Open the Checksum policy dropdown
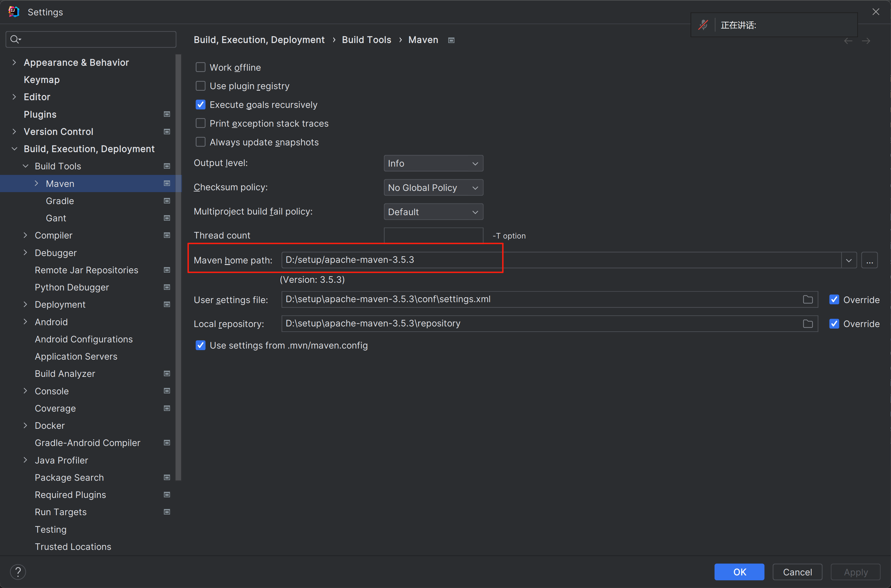Image resolution: width=891 pixels, height=588 pixels. (x=434, y=187)
